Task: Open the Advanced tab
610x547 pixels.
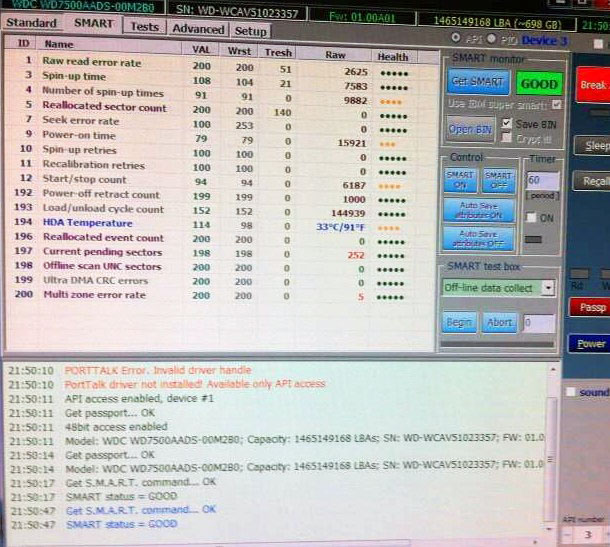Action: 197,29
